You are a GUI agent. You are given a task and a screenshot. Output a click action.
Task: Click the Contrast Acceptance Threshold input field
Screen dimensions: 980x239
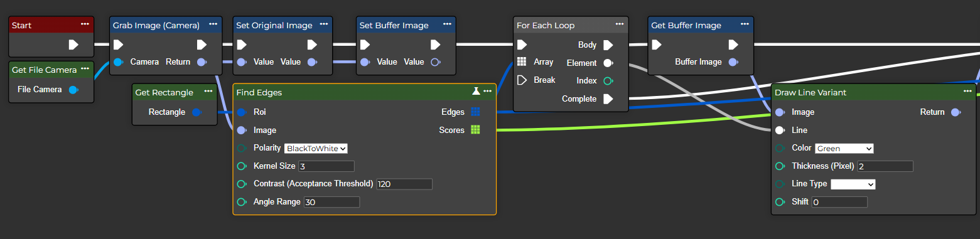(404, 184)
